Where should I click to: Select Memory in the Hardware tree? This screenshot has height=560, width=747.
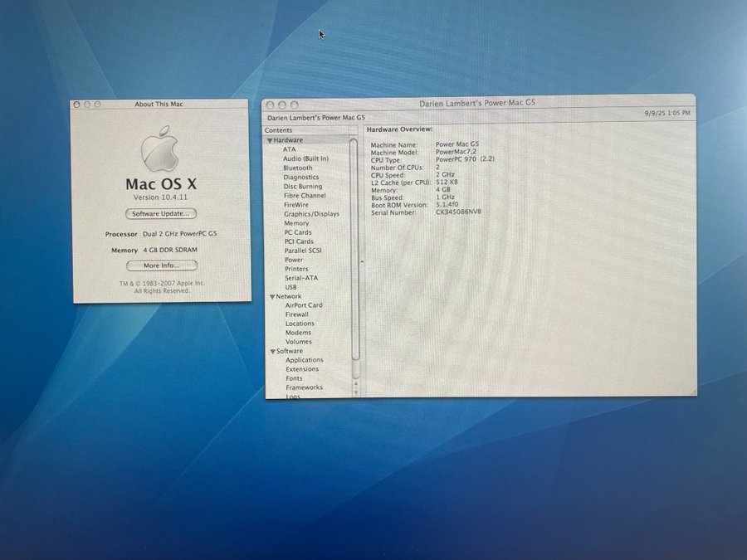[296, 223]
